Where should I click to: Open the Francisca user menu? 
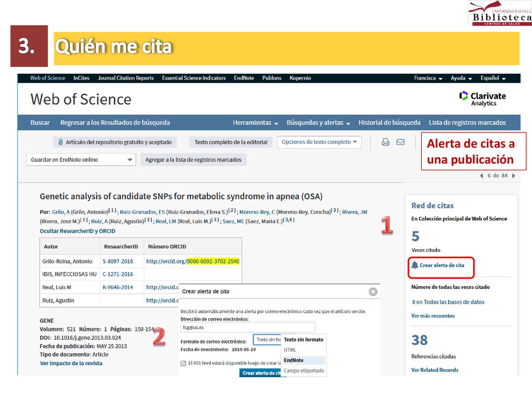click(428, 78)
